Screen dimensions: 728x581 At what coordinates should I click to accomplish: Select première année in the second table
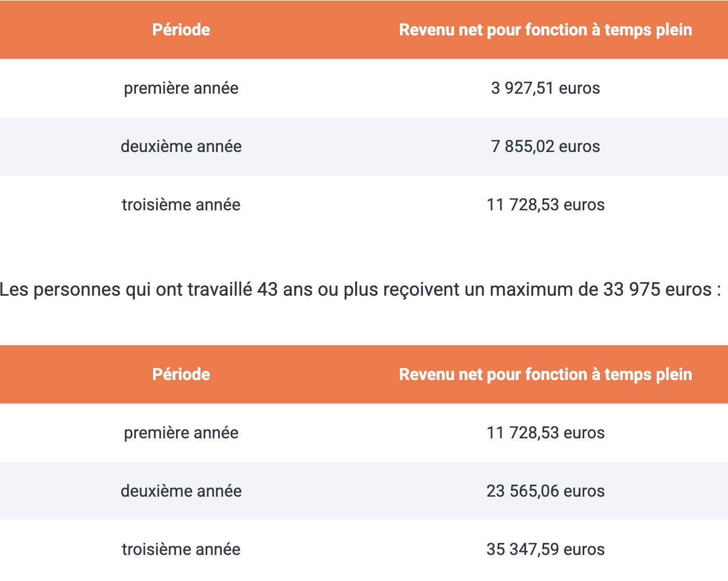pos(181,433)
